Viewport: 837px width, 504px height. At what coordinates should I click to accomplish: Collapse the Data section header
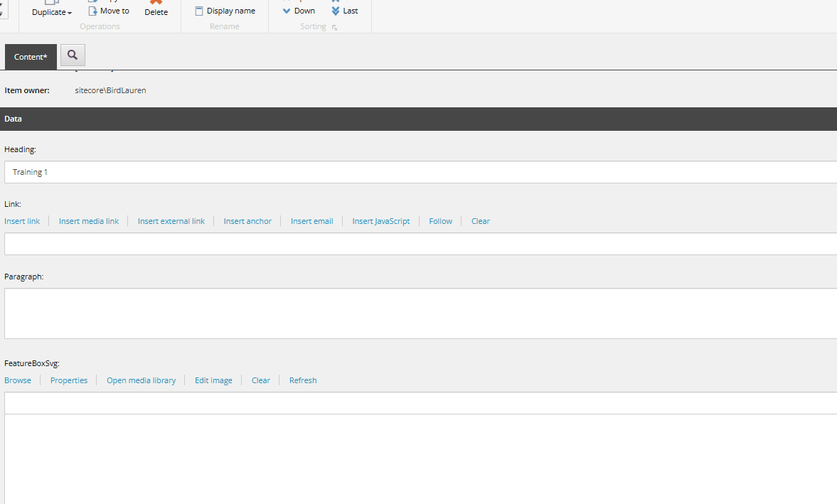pos(13,119)
